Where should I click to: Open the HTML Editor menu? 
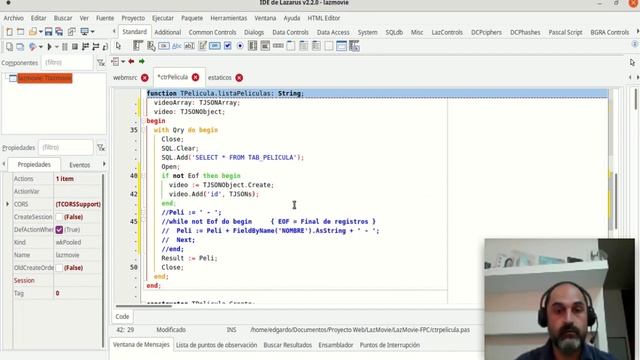point(324,18)
